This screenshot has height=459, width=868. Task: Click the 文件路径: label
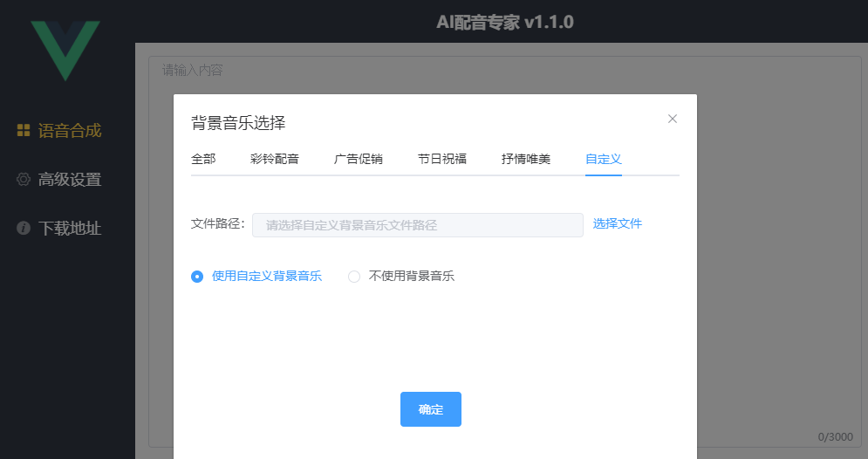[x=218, y=223]
